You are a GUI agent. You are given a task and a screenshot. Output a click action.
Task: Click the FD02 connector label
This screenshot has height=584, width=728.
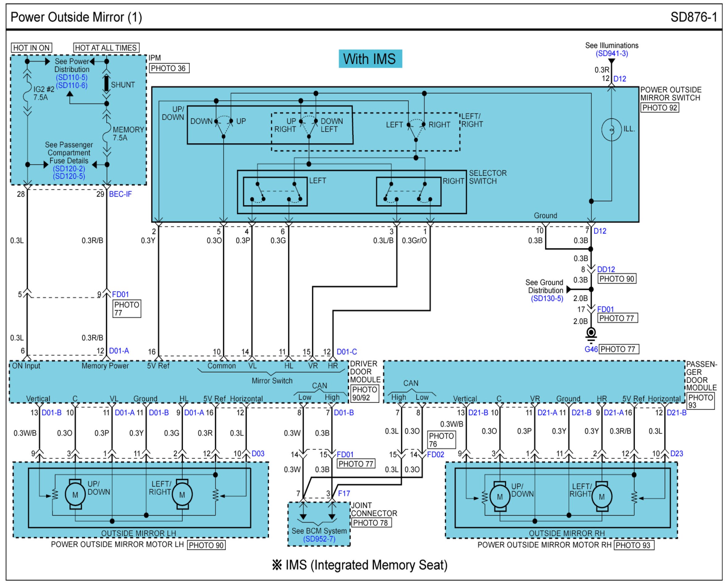coord(436,454)
